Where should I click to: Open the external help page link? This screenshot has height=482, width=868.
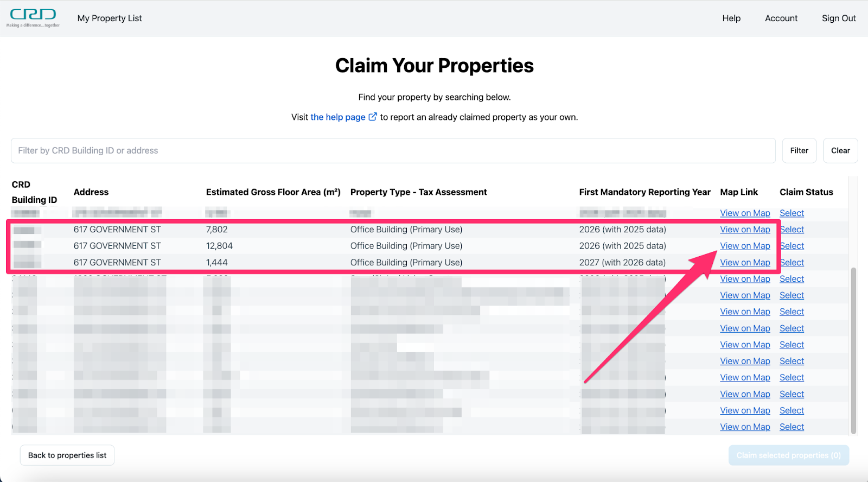coord(343,117)
